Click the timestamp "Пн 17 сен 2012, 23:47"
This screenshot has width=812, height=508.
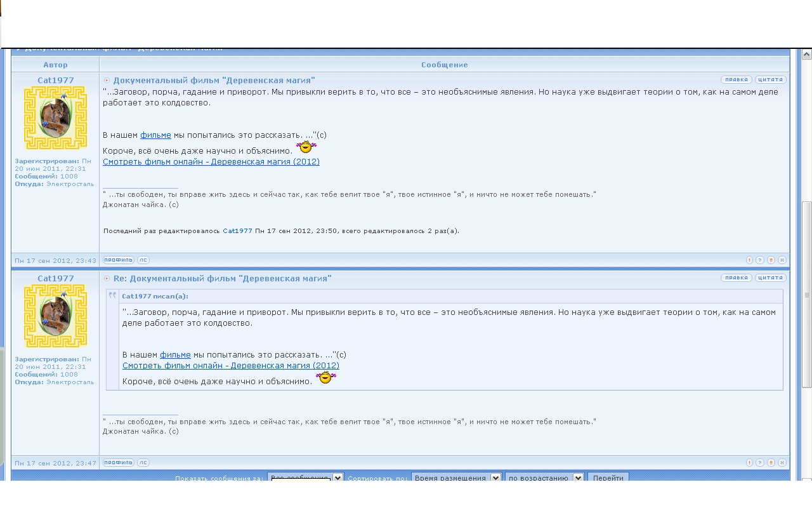coord(56,464)
